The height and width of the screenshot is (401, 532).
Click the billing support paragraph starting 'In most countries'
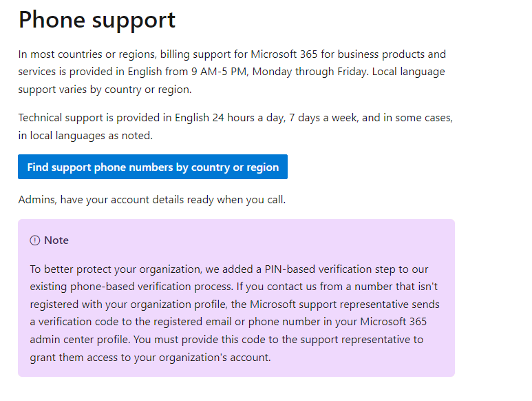[232, 72]
